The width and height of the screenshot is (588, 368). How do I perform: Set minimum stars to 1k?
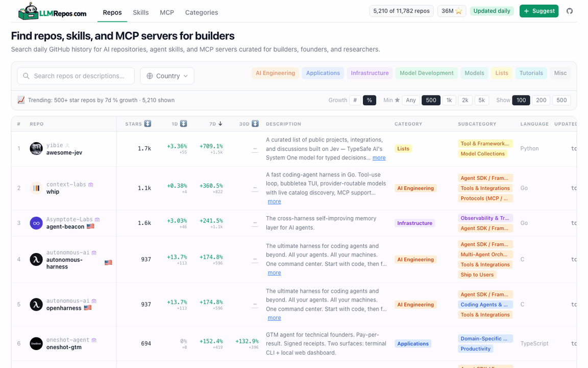(x=449, y=100)
